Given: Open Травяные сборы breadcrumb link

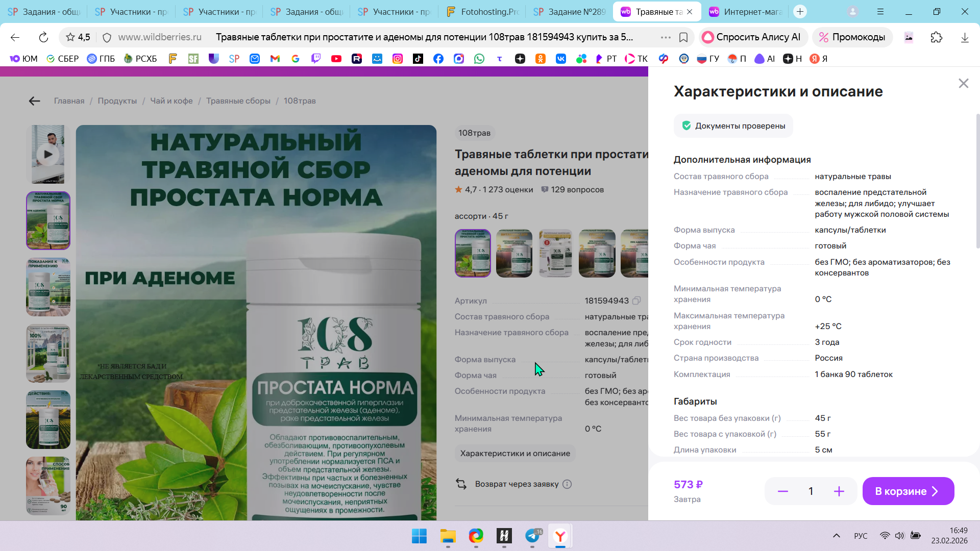Looking at the screenshot, I should click(x=238, y=101).
